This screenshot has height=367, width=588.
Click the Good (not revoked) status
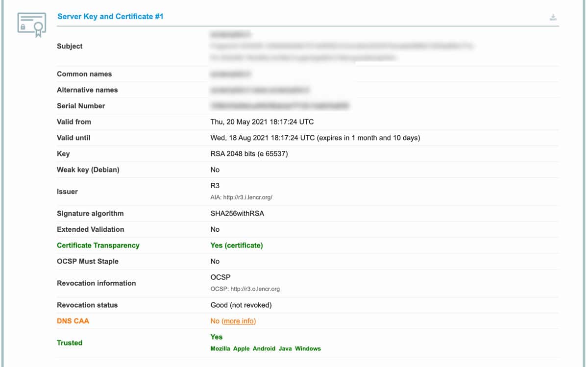[x=241, y=305]
